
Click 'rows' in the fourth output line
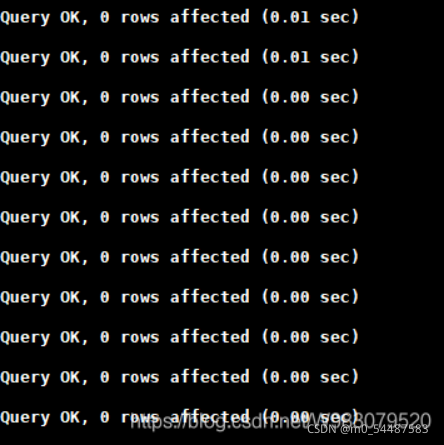(140, 137)
